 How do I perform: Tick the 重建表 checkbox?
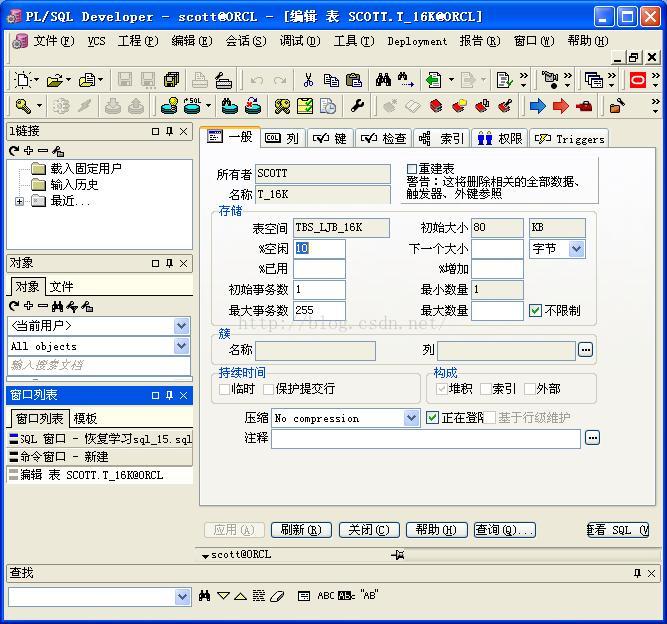click(x=411, y=168)
